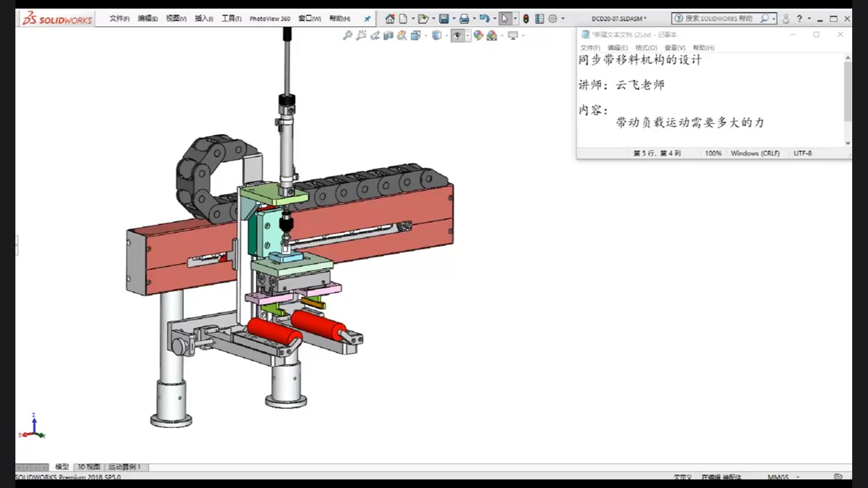Pin the SOLIDWORKS menu bar

[367, 19]
